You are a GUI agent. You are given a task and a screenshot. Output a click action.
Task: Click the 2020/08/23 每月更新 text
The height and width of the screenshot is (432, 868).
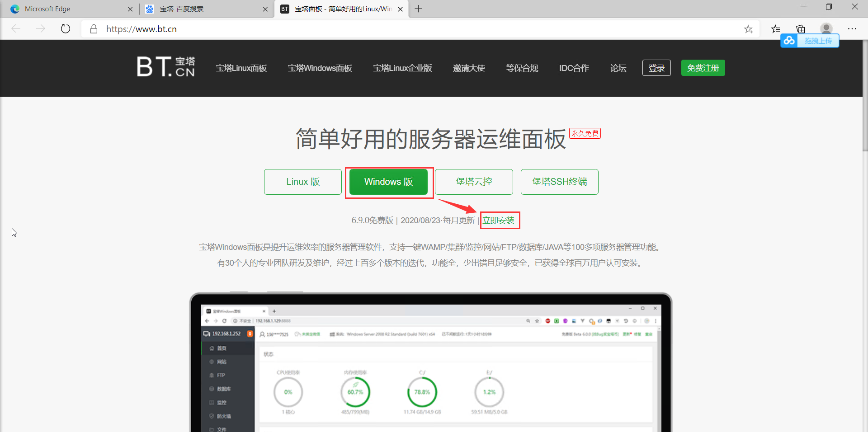pos(438,221)
